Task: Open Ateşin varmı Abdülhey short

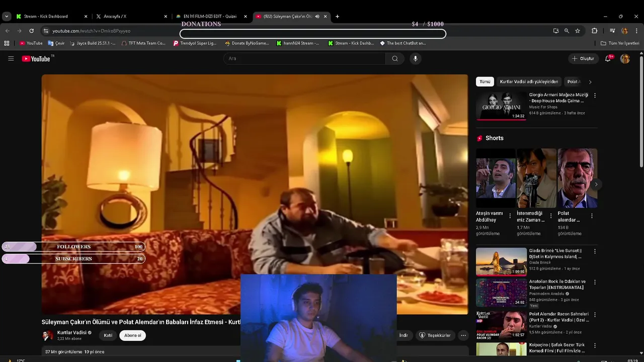Action: click(x=496, y=178)
